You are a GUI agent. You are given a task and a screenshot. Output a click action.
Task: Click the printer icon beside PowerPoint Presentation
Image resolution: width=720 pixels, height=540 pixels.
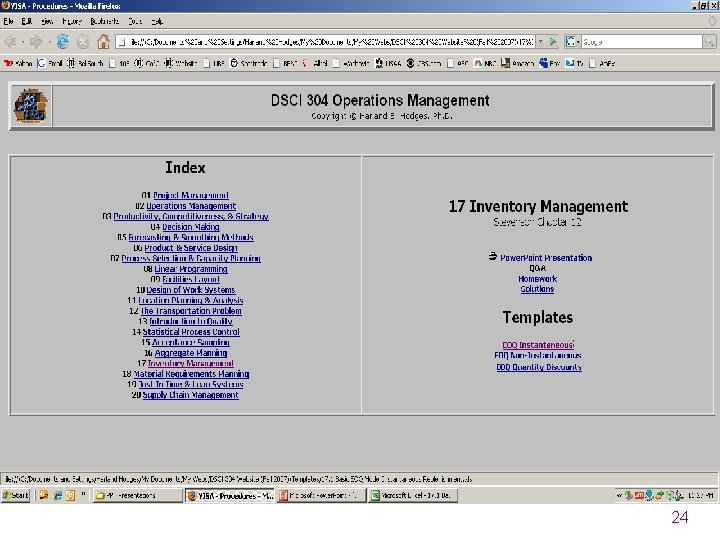pyautogui.click(x=493, y=256)
